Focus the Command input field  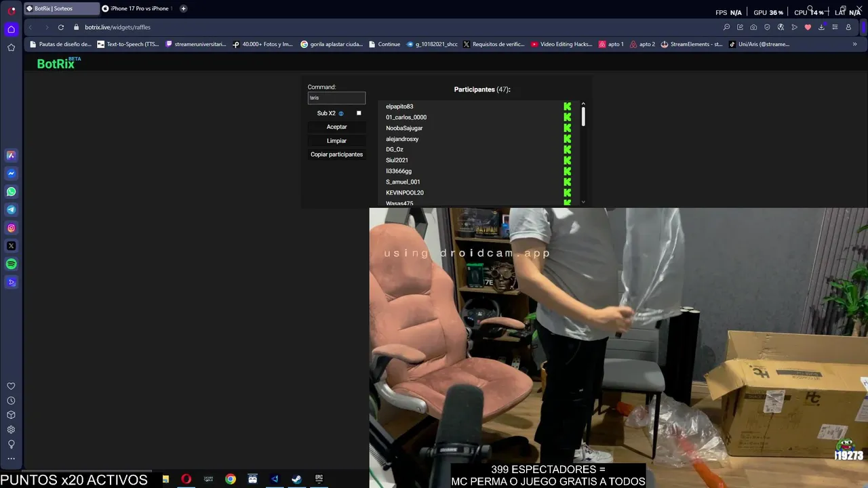[x=336, y=98]
